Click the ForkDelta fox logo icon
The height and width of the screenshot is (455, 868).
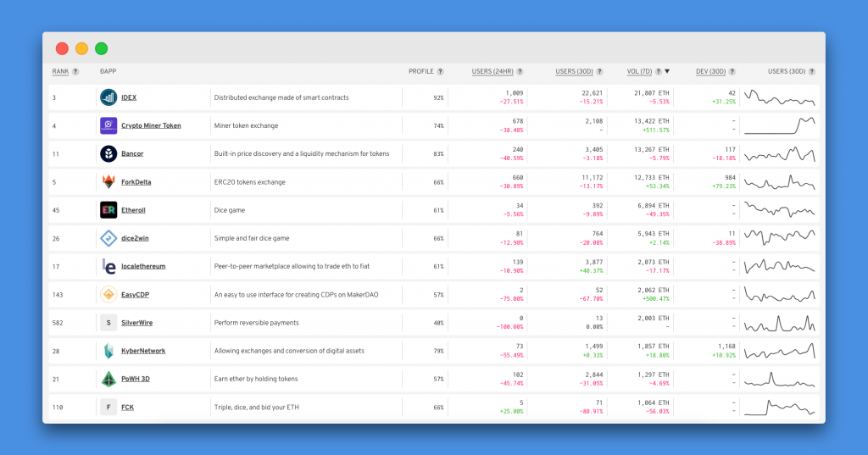pos(108,181)
